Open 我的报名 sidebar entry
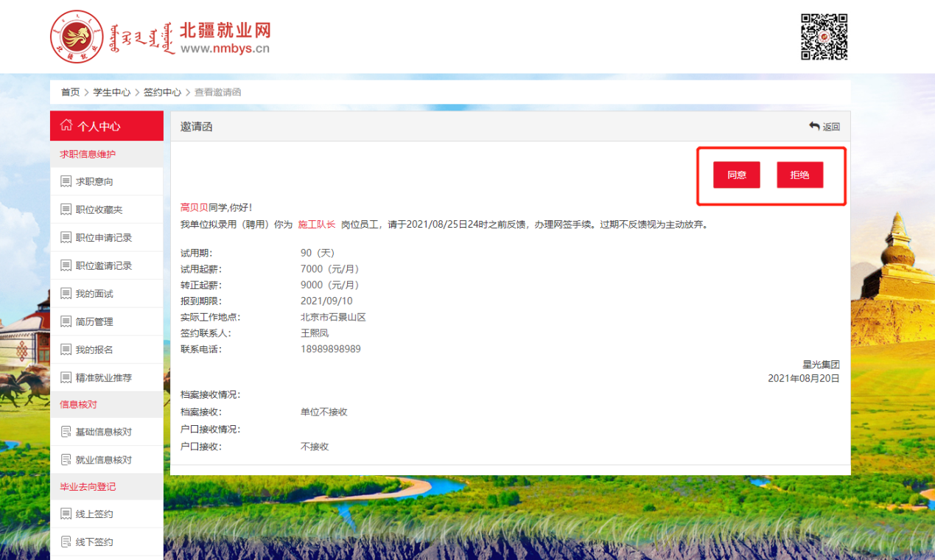The image size is (935, 560). 94,349
